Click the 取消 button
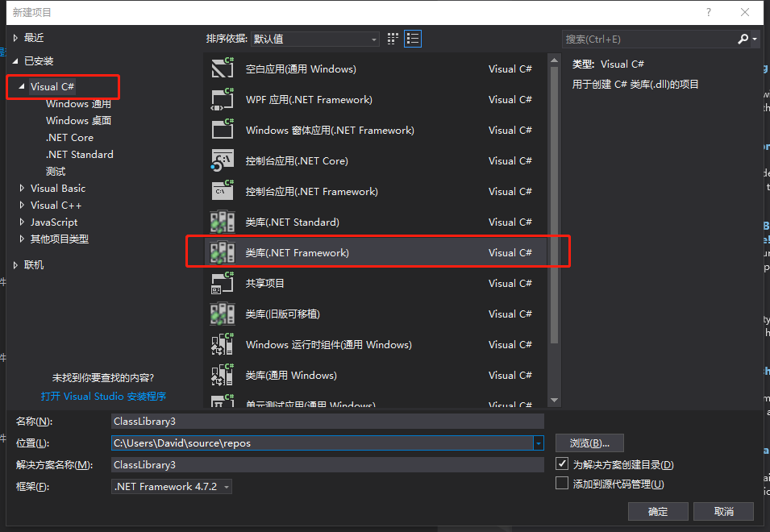This screenshot has height=532, width=770. click(724, 511)
